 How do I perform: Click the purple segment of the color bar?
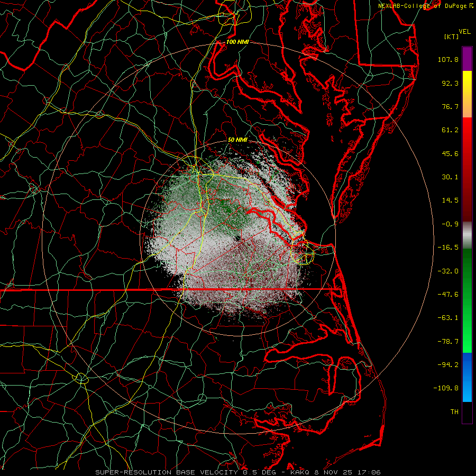pos(467,59)
